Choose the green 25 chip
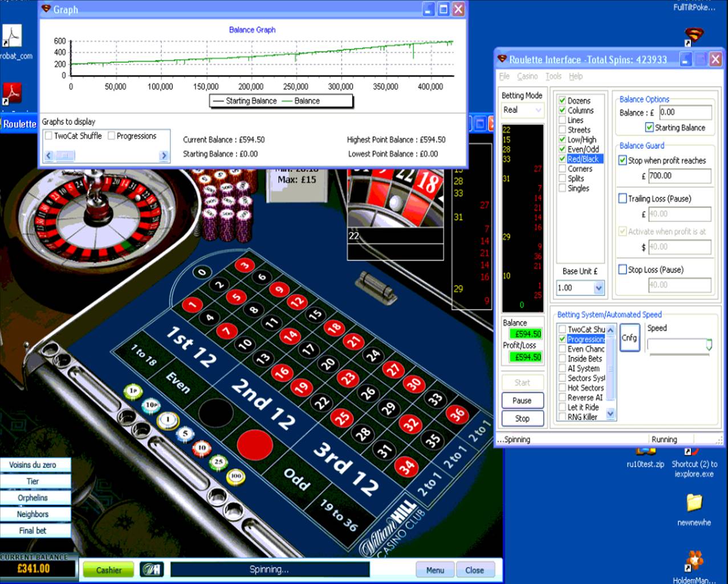The image size is (728, 584). pyautogui.click(x=218, y=462)
